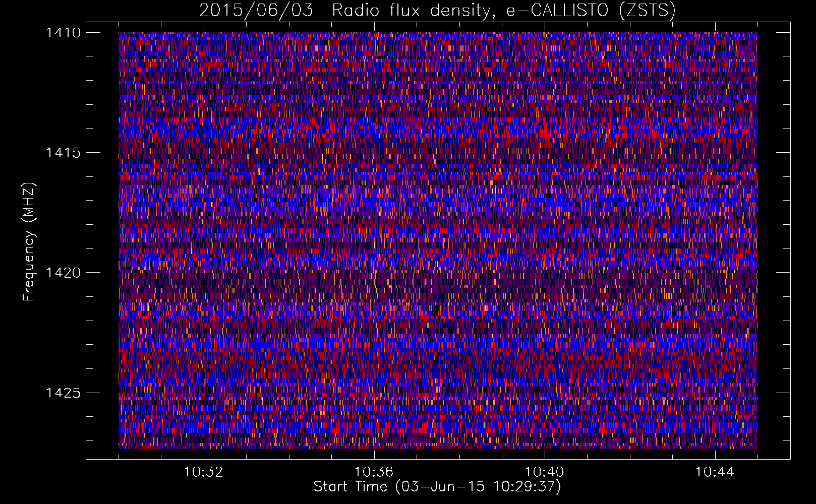Click the 1420 frequency tick label
This screenshot has width=816, height=504.
pyautogui.click(x=63, y=273)
